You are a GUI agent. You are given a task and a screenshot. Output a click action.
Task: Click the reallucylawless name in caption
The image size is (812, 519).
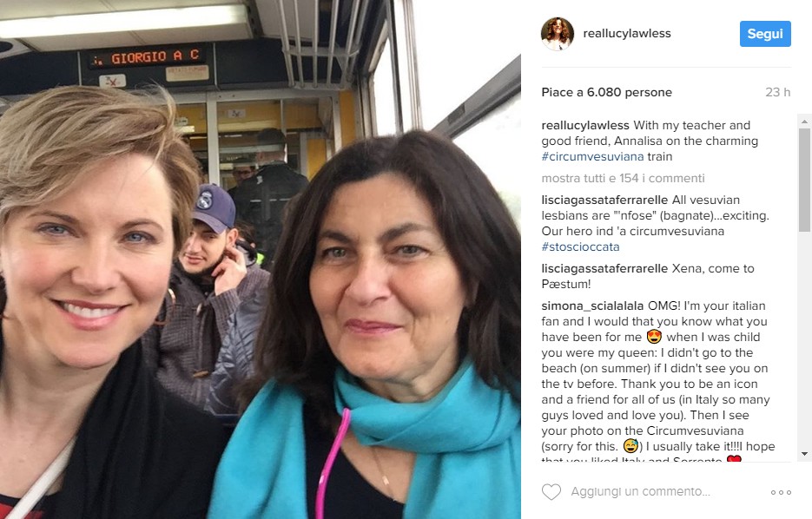585,125
